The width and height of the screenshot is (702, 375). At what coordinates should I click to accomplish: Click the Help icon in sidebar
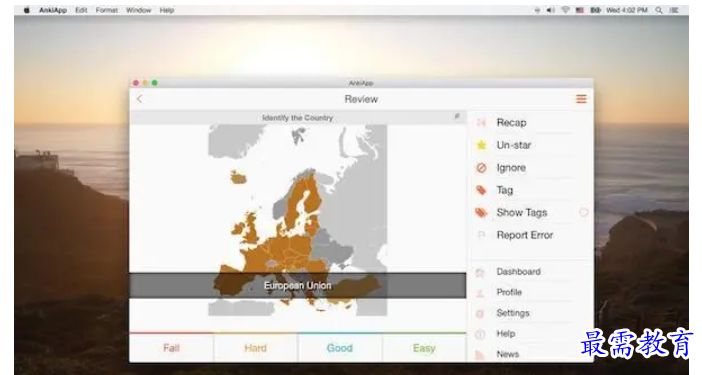point(480,334)
